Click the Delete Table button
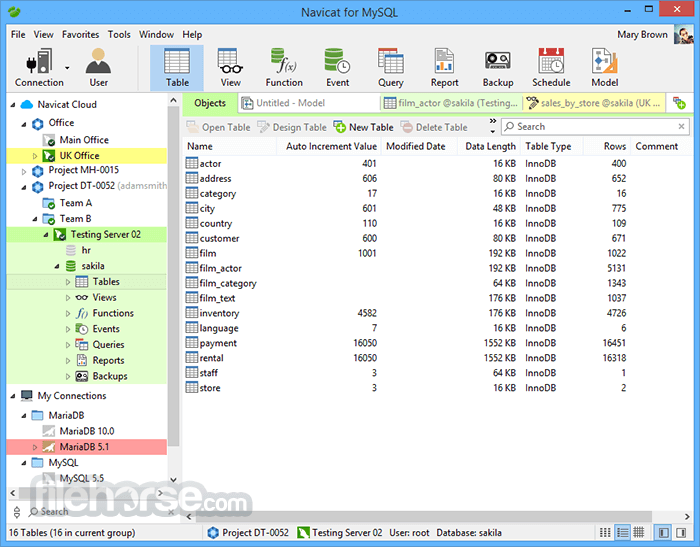This screenshot has width=700, height=547. (x=434, y=127)
